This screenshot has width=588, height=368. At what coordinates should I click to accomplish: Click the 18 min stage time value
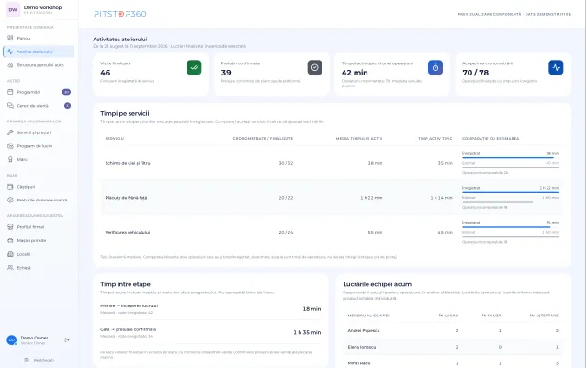[x=311, y=309]
